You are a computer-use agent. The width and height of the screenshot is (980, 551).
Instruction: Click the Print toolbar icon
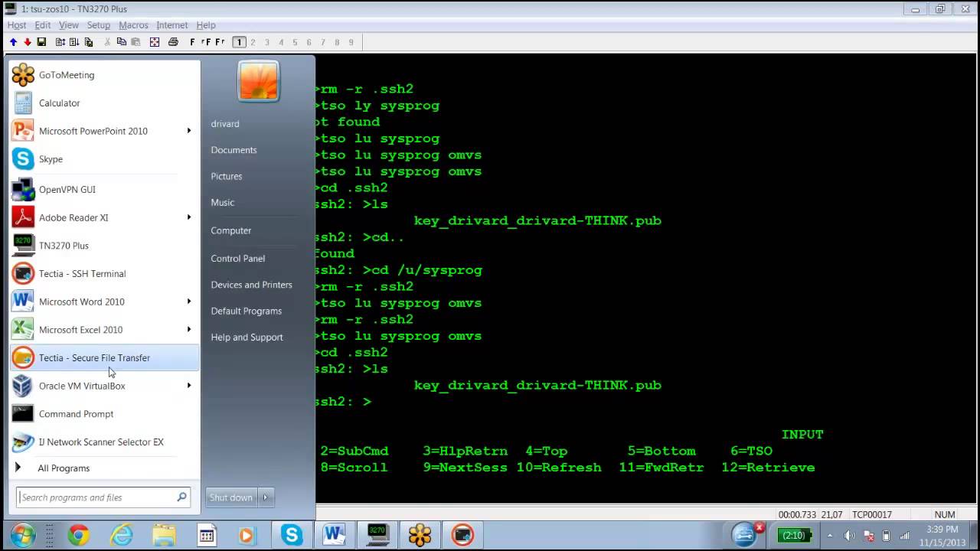[173, 42]
